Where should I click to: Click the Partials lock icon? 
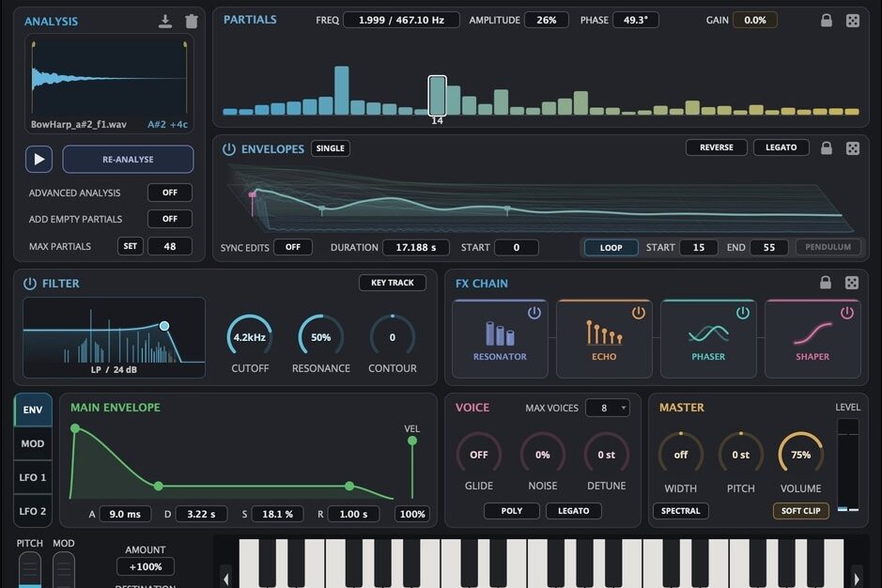point(826,21)
